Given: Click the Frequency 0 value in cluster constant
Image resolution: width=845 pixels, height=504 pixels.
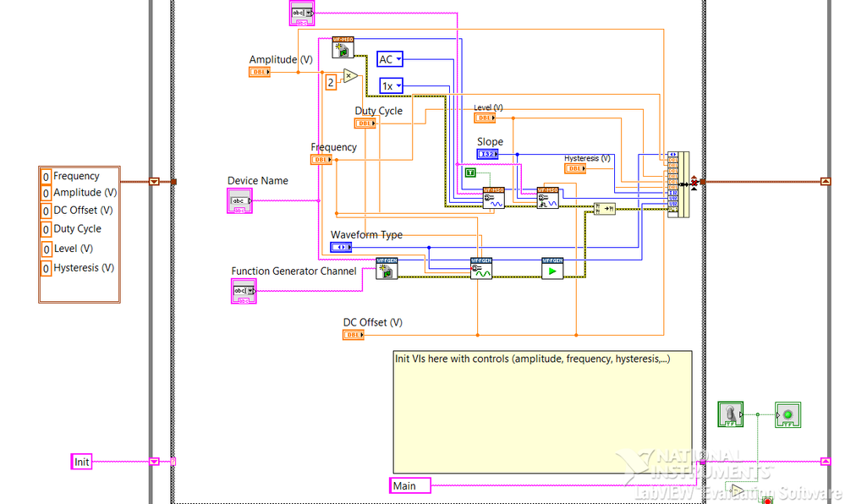Looking at the screenshot, I should click(x=46, y=177).
